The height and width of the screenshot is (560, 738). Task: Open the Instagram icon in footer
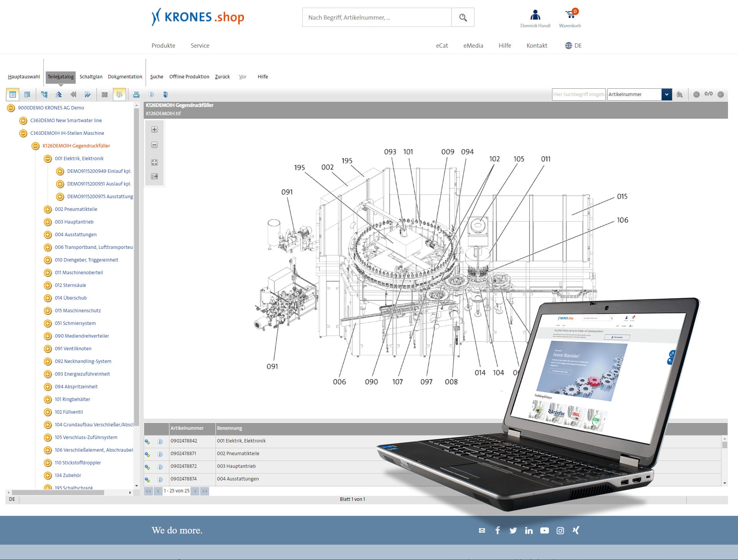click(561, 530)
